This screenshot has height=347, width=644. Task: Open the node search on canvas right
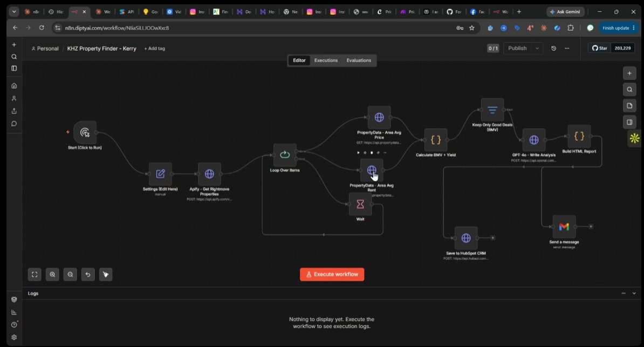[x=629, y=90]
